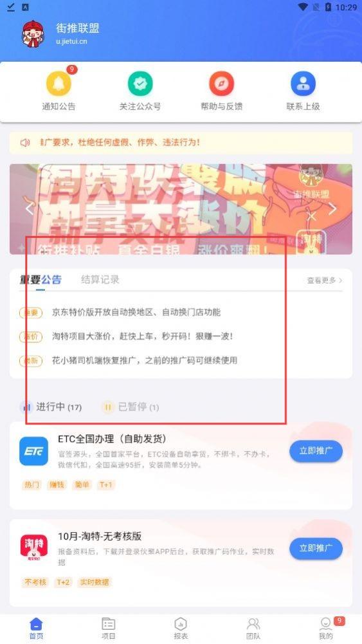Click the speaker announcement icon

[25, 143]
